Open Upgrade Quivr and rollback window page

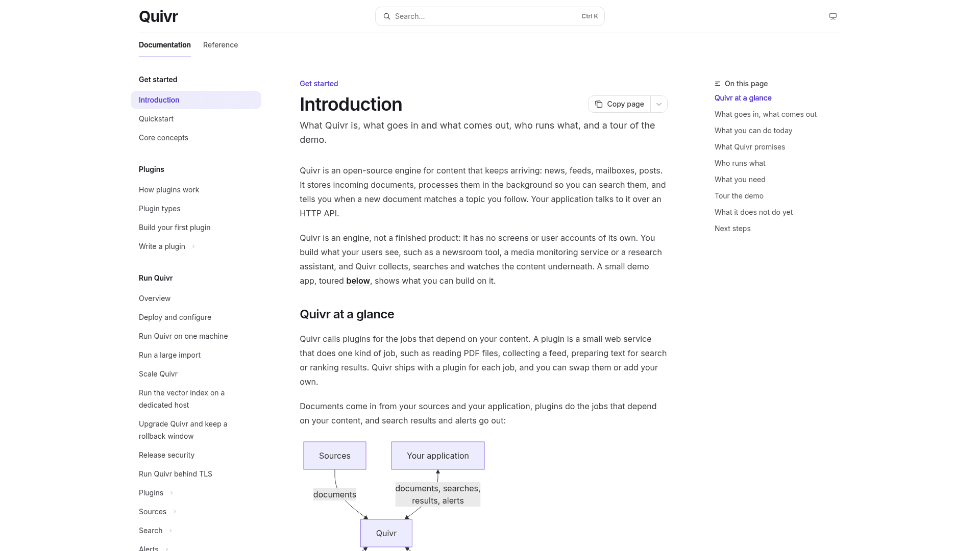point(196,430)
